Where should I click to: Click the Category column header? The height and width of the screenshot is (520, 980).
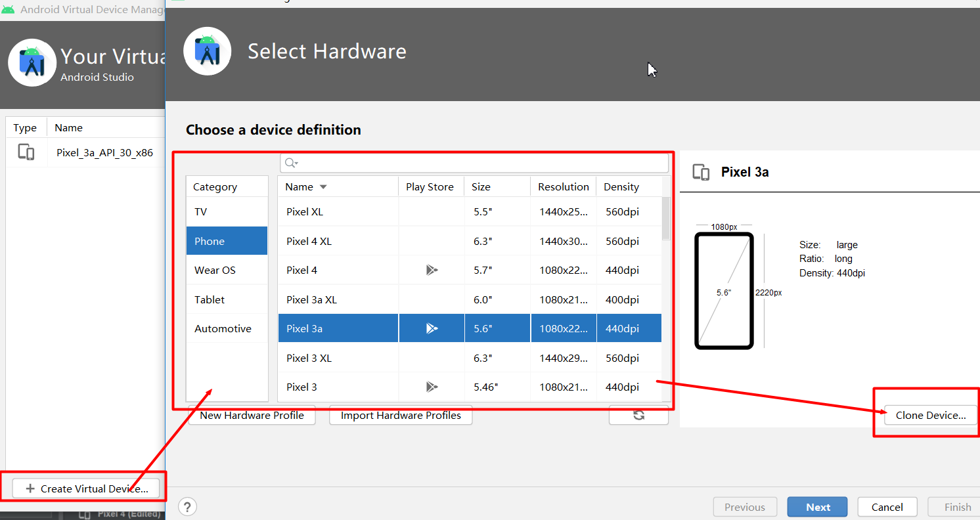pos(227,186)
